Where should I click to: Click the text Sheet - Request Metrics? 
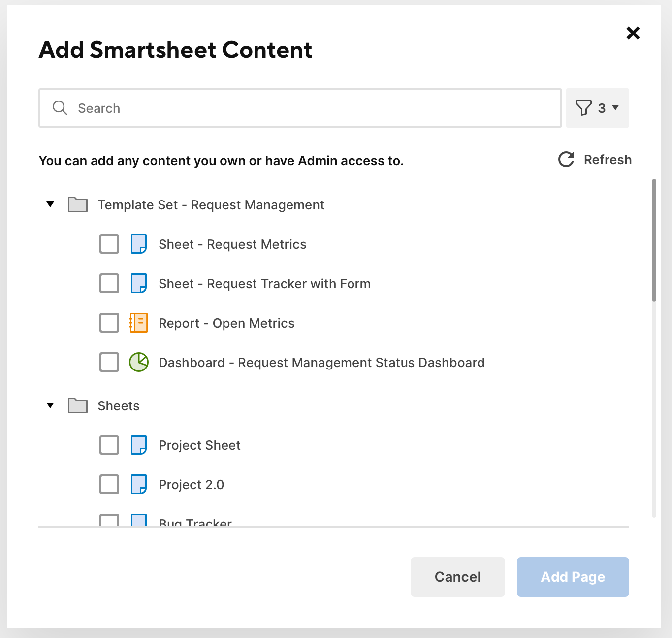coord(232,244)
